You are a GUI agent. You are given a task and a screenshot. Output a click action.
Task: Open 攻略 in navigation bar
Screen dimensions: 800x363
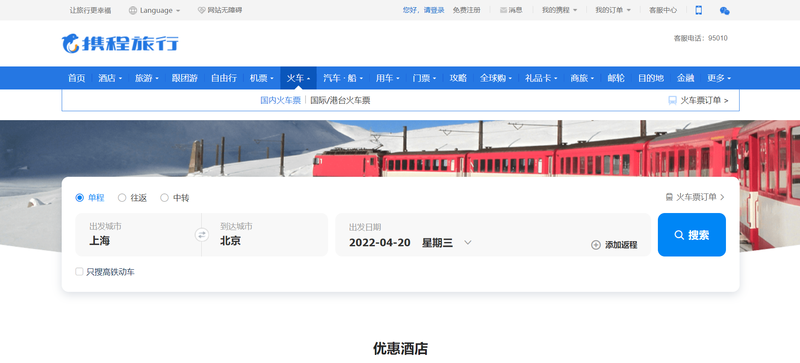(458, 78)
